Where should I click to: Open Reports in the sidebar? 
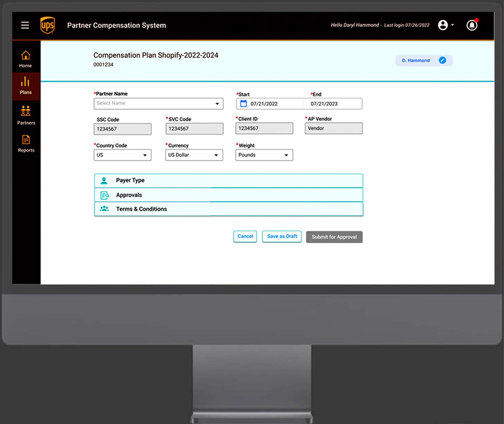[26, 144]
